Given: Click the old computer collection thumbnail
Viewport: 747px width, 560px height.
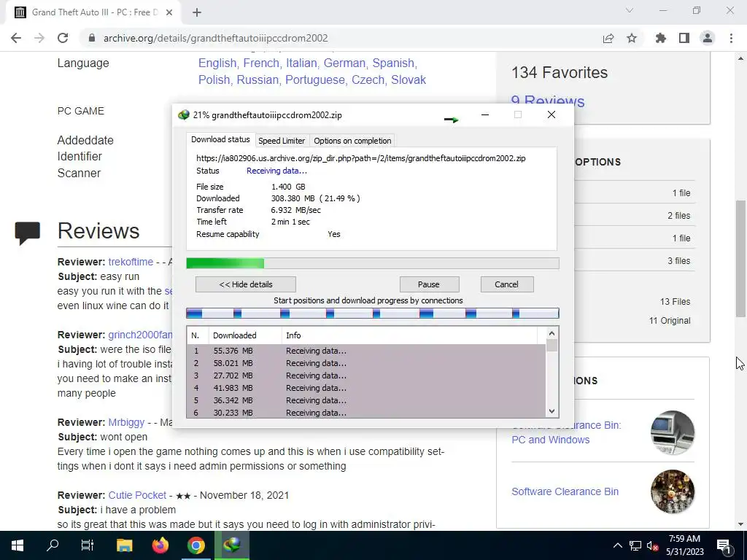Looking at the screenshot, I should click(x=672, y=432).
